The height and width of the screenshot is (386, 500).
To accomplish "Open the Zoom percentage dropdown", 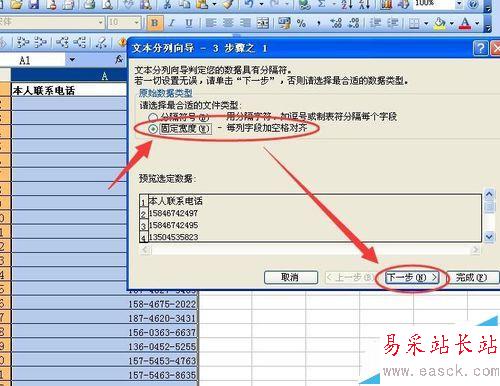I will pos(459,4).
